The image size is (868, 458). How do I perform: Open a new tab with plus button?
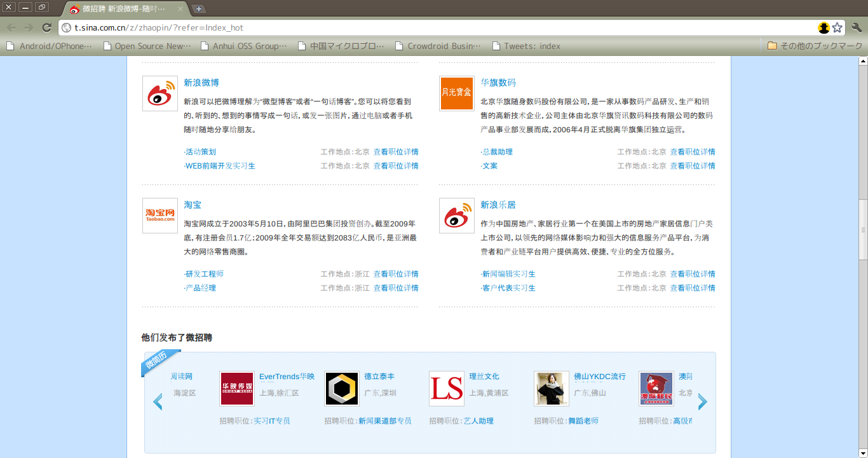198,9
